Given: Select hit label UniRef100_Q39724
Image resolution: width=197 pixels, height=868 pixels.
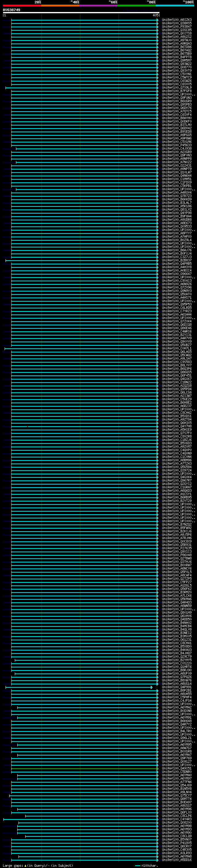Looking at the screenshot, I should coord(177,470).
